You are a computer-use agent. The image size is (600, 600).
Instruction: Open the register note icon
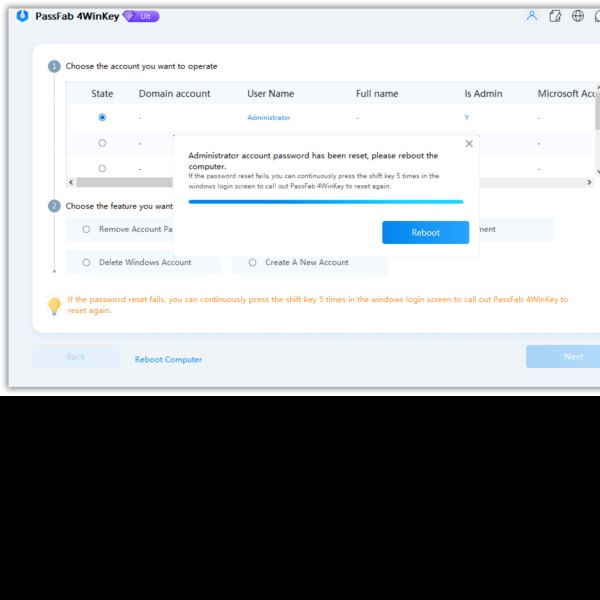pyautogui.click(x=555, y=16)
